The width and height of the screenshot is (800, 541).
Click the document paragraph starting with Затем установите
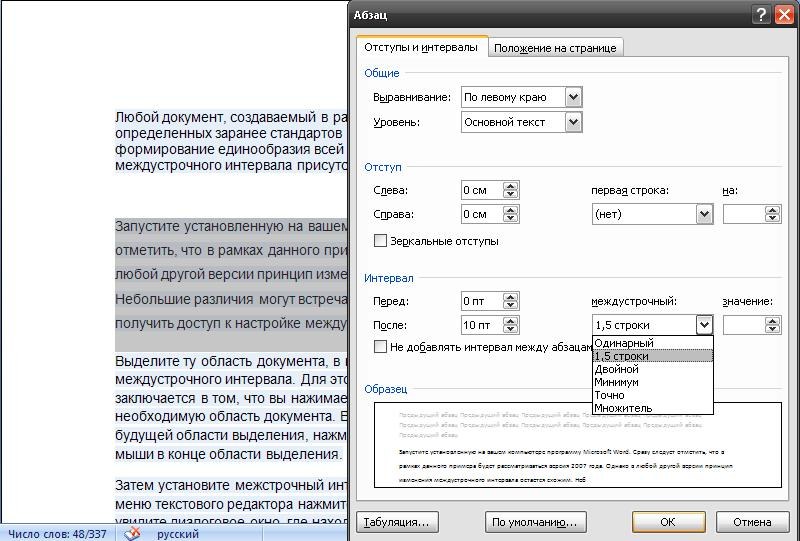pyautogui.click(x=231, y=503)
